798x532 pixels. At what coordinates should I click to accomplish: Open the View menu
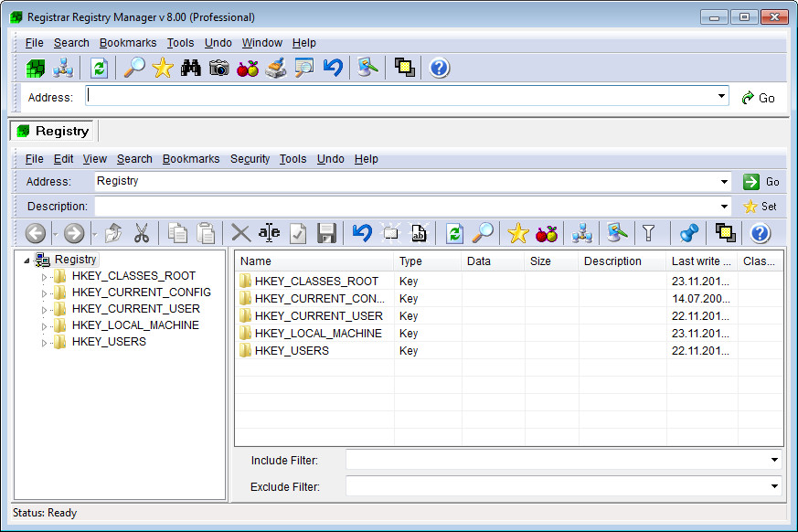pyautogui.click(x=95, y=159)
